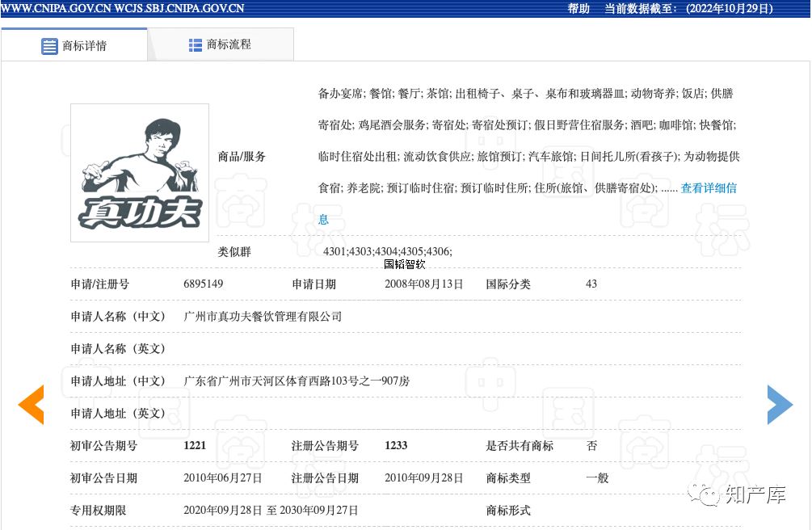Click the 商标流程 list icon
The image size is (812, 530).
(x=196, y=45)
